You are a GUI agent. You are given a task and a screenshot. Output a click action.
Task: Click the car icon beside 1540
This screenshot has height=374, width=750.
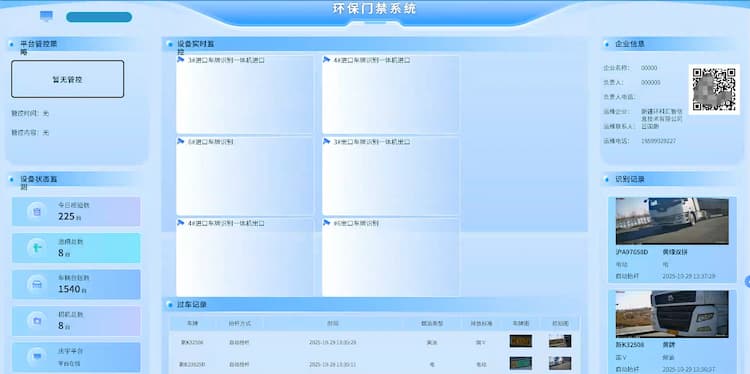click(x=36, y=284)
